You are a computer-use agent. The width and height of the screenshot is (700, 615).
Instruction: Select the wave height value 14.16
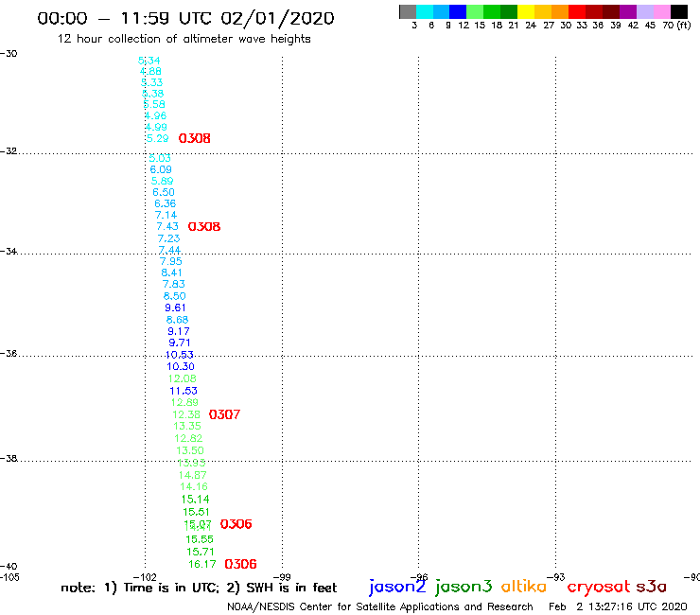point(194,486)
